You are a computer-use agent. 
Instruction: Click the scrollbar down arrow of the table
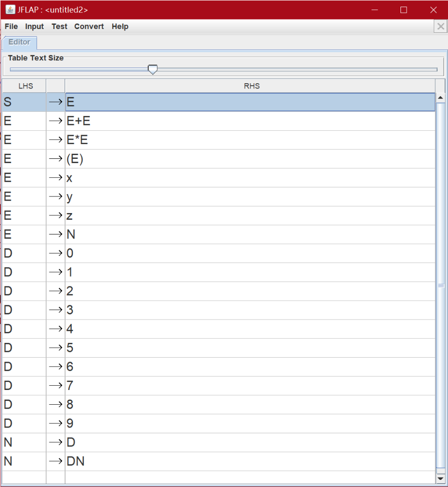(440, 478)
